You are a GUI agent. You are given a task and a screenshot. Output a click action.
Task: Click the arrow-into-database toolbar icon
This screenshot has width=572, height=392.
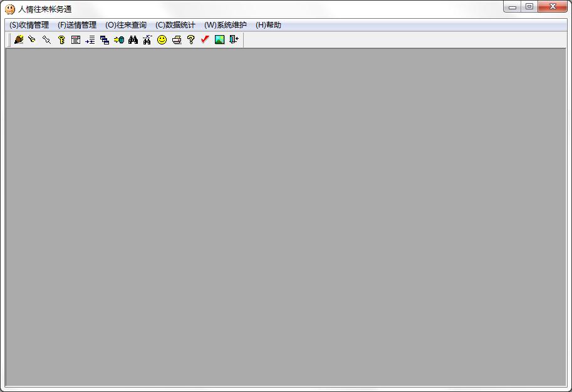119,39
